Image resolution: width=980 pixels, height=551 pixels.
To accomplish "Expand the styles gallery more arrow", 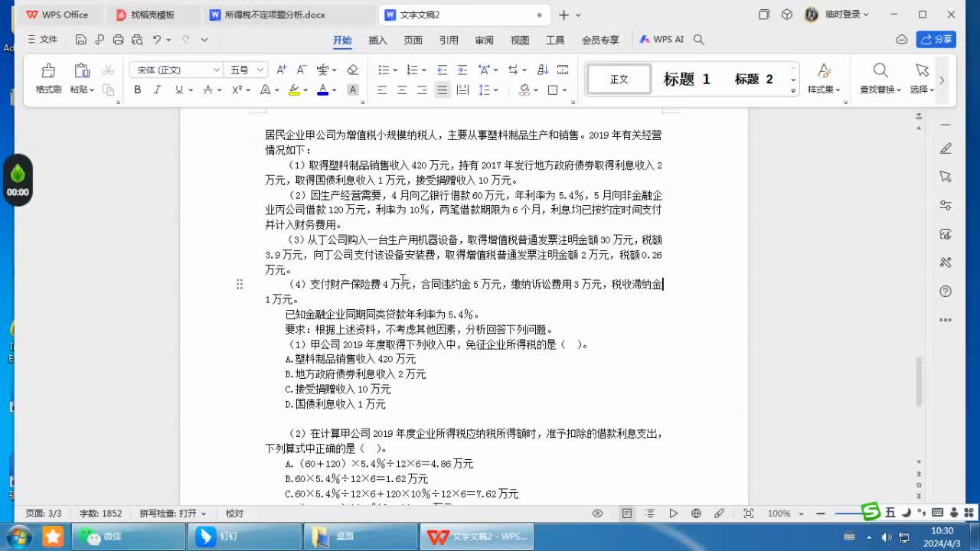I will [793, 90].
